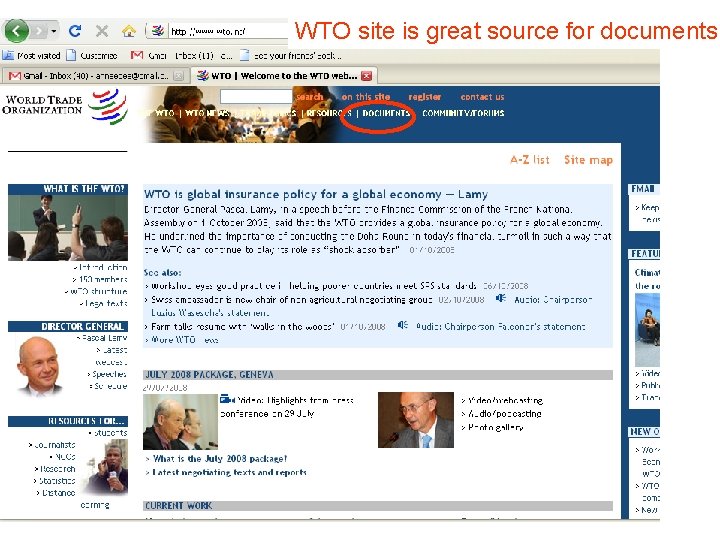Go to the Home page icon
The image size is (720, 540).
coord(129,31)
